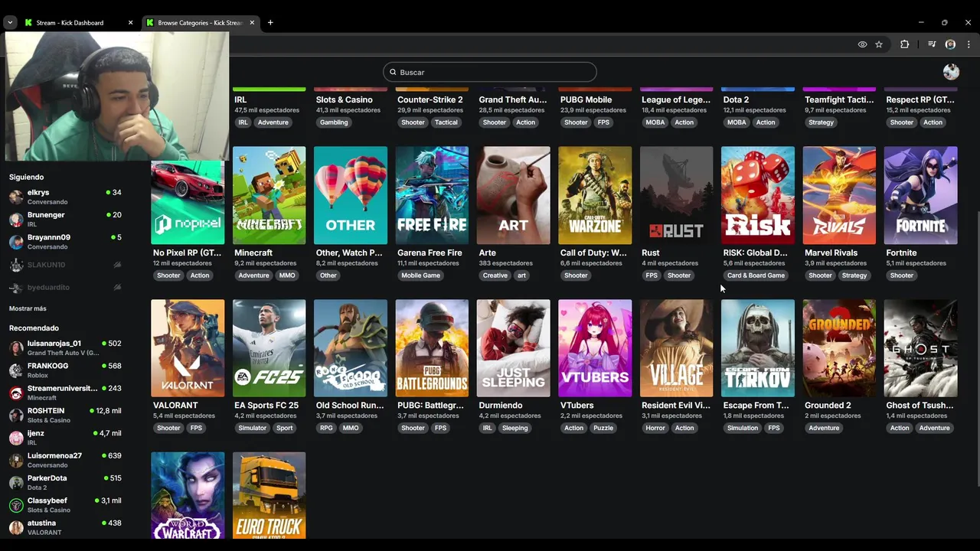Open Classybeef avatar in Recomendado

coord(16,505)
